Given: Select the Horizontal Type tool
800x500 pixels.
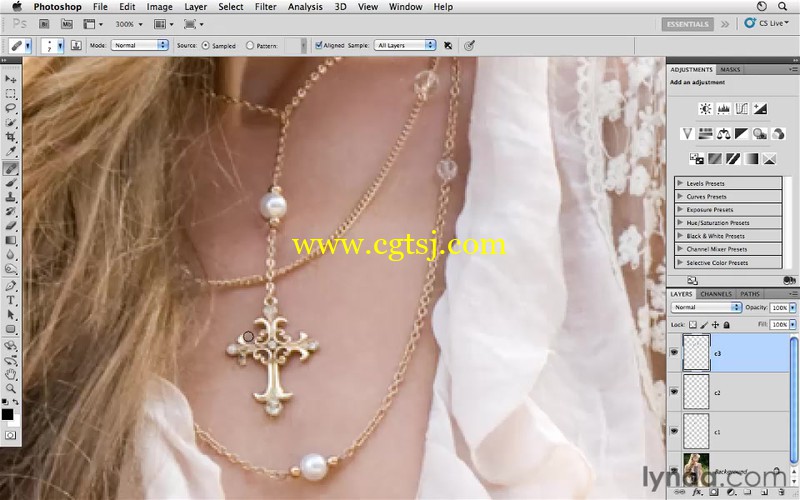Looking at the screenshot, I should point(11,301).
